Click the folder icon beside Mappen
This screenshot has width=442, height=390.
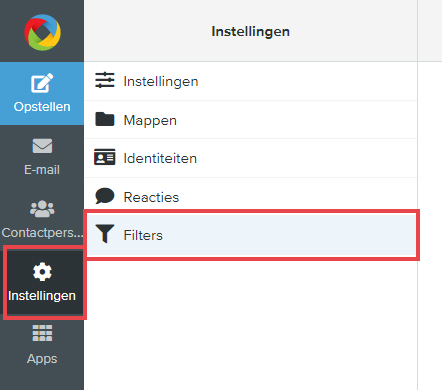point(105,119)
